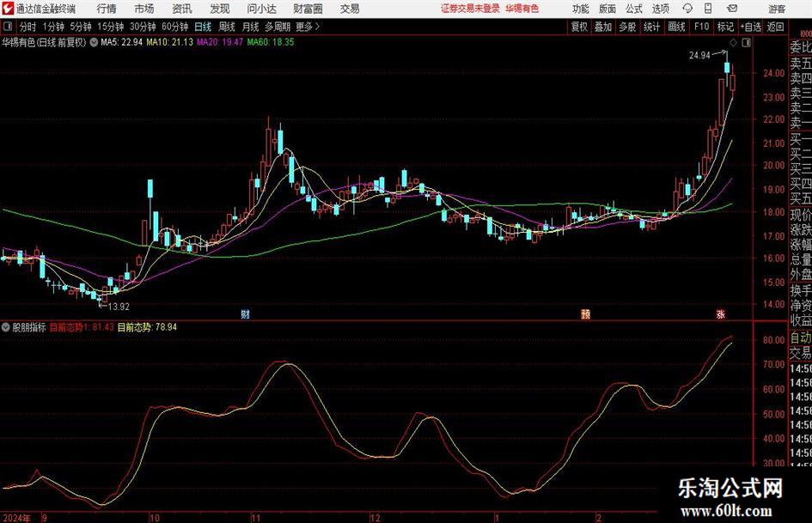Switch to the 15分钟 period tab
Screen dimensions: 812x523
pyautogui.click(x=110, y=27)
